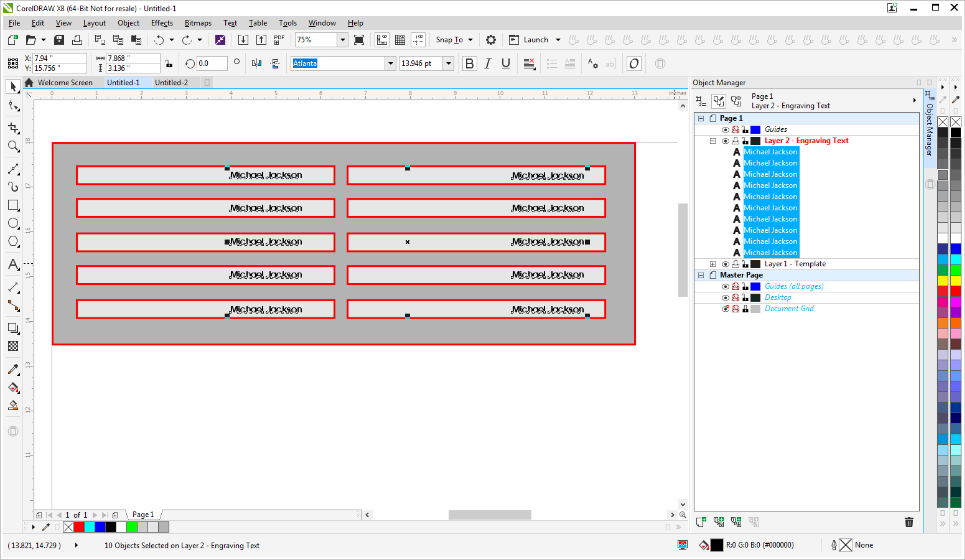Viewport: 965px width, 560px height.
Task: Click the New document icon
Action: [13, 40]
